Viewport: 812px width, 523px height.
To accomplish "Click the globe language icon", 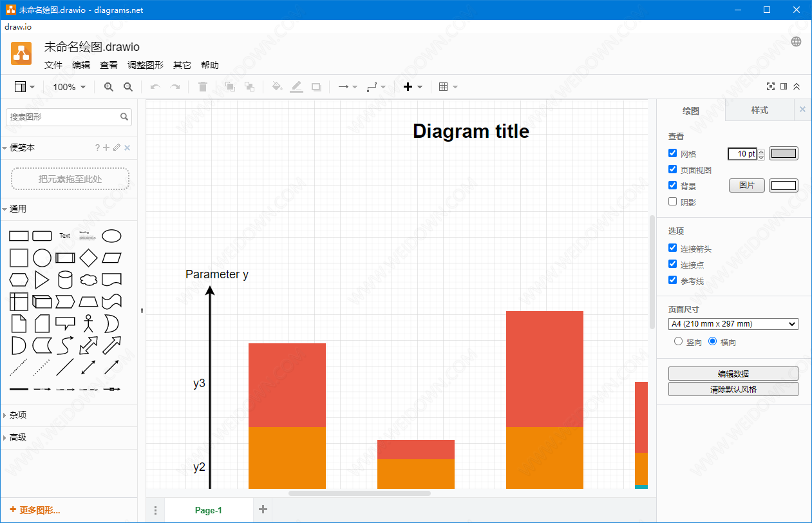I will (x=797, y=42).
